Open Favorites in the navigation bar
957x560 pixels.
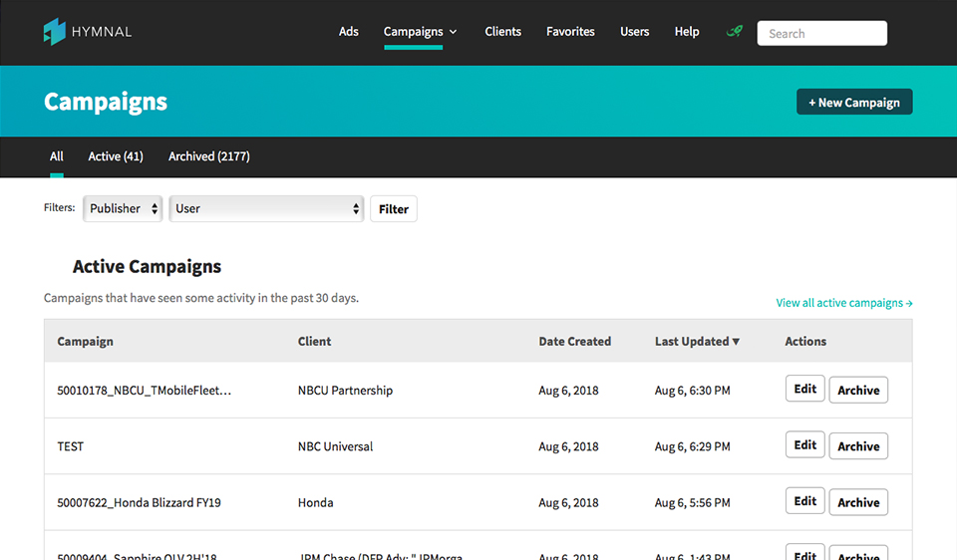[570, 32]
